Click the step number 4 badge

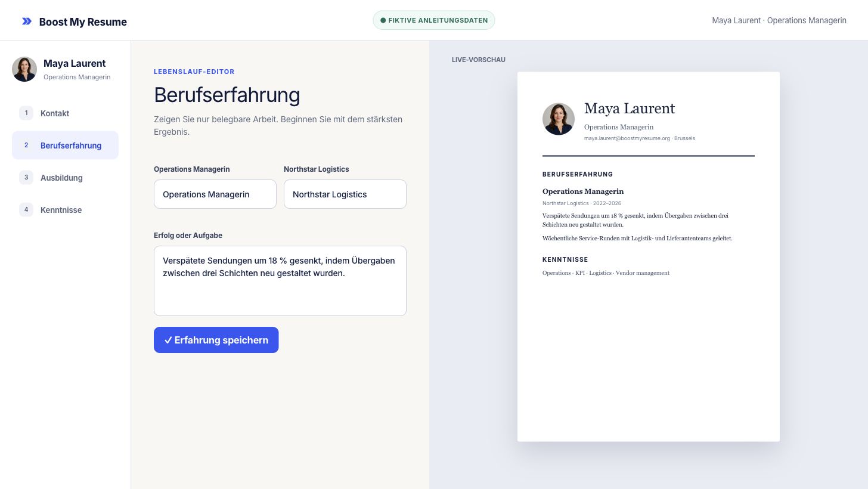tap(26, 209)
